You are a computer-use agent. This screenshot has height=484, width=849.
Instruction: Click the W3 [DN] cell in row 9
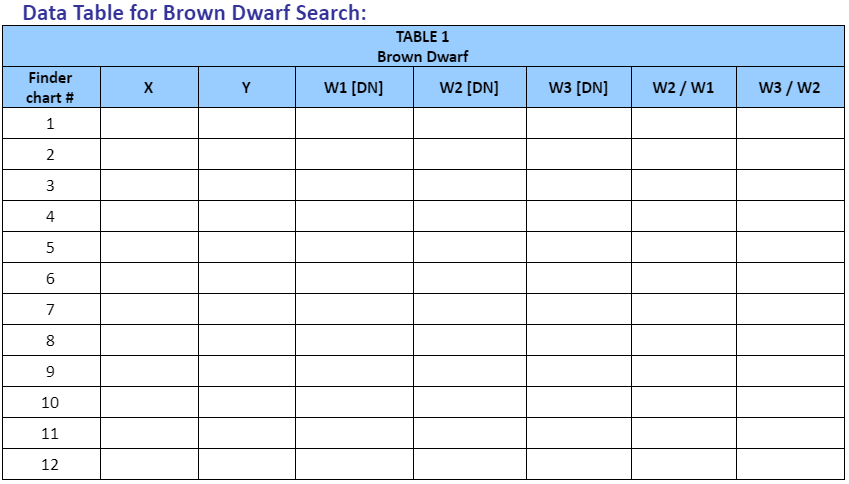coord(578,372)
